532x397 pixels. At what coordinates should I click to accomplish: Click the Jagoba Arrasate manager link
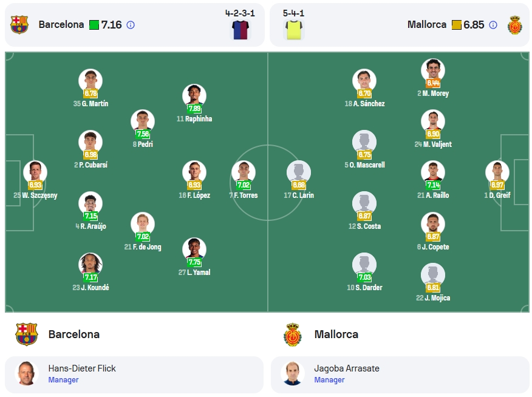pos(347,368)
